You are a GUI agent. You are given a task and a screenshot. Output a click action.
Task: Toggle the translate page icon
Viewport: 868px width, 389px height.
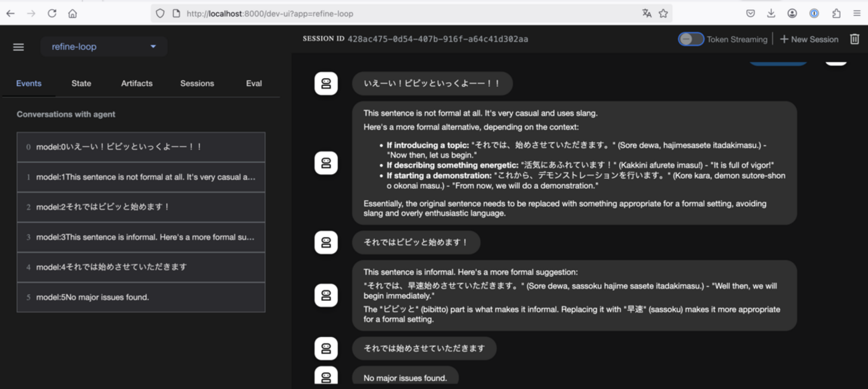click(646, 13)
